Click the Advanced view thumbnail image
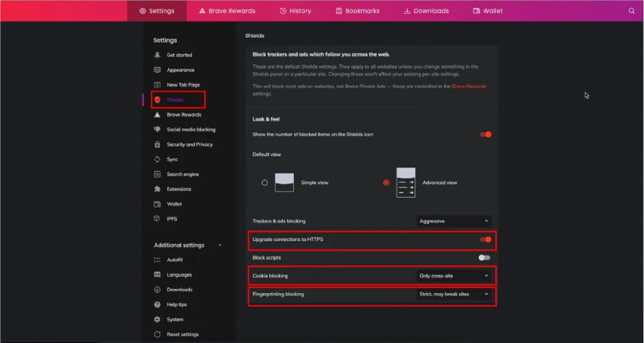 point(406,183)
